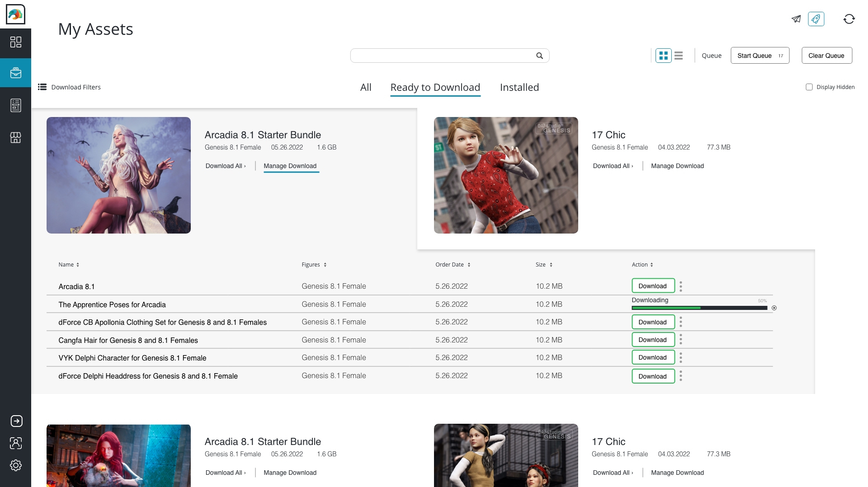The height and width of the screenshot is (487, 868).
Task: Expand Manage Download for top 17 Chic
Action: (x=677, y=166)
